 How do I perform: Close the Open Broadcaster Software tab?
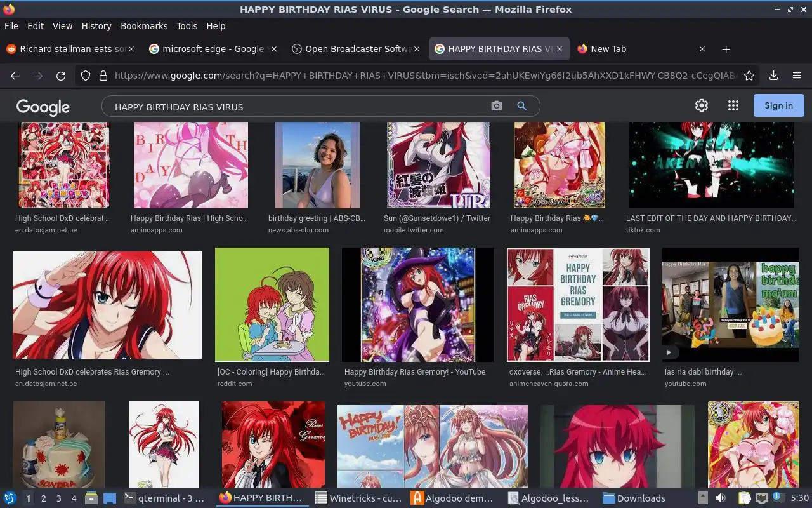[x=416, y=49]
